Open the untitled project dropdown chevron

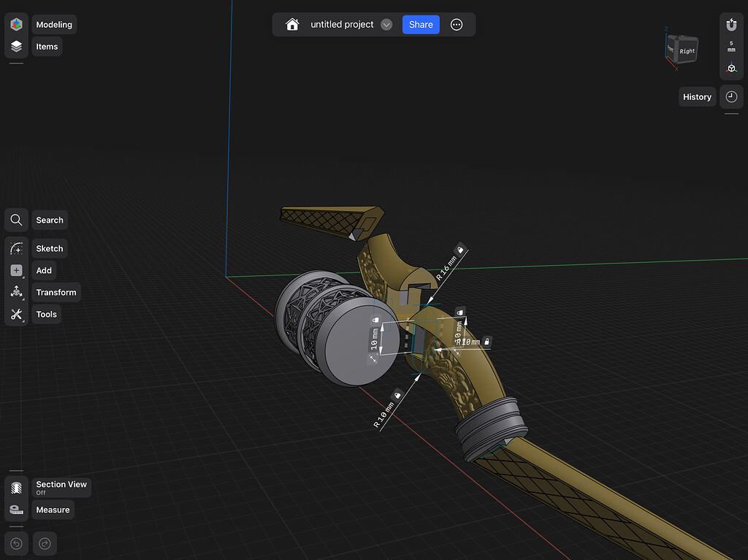387,24
